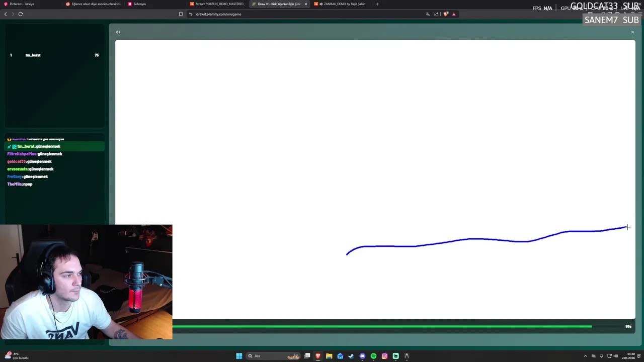Click the share page icon
The height and width of the screenshot is (362, 644).
point(436,14)
